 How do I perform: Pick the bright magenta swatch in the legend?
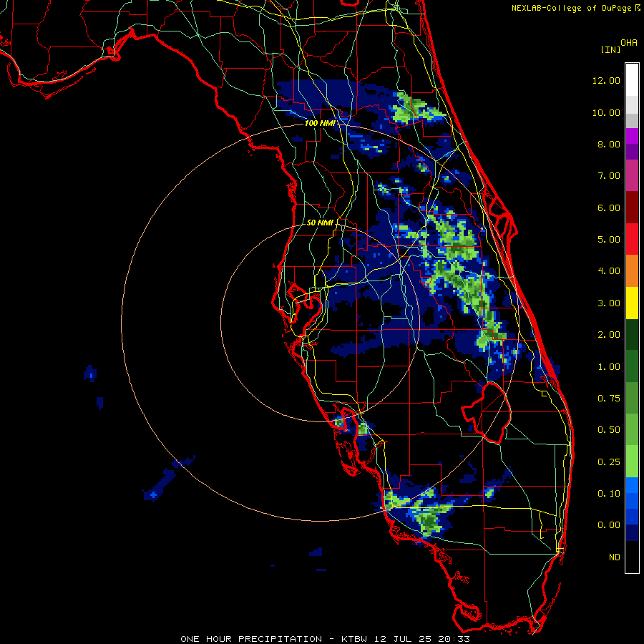pos(632,136)
